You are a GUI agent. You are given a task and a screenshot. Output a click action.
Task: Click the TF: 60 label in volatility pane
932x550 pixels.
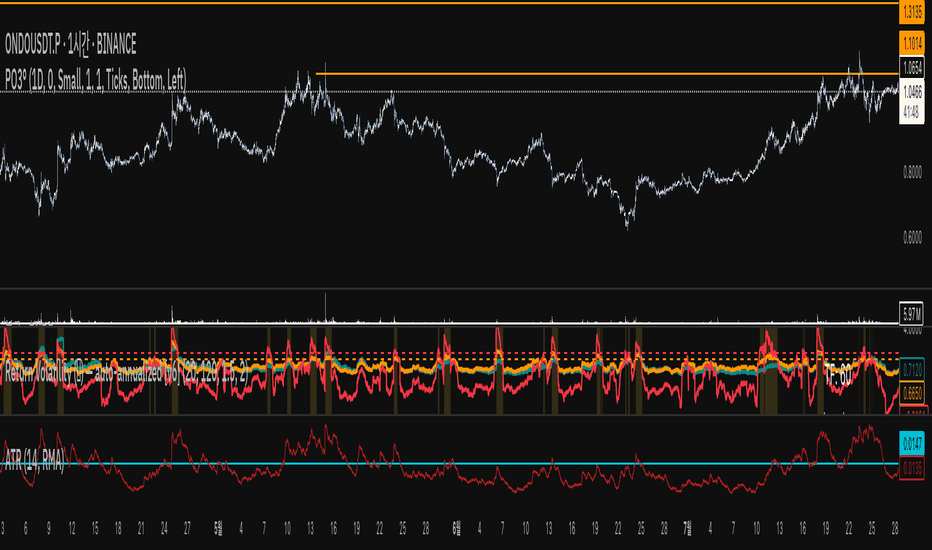[837, 375]
